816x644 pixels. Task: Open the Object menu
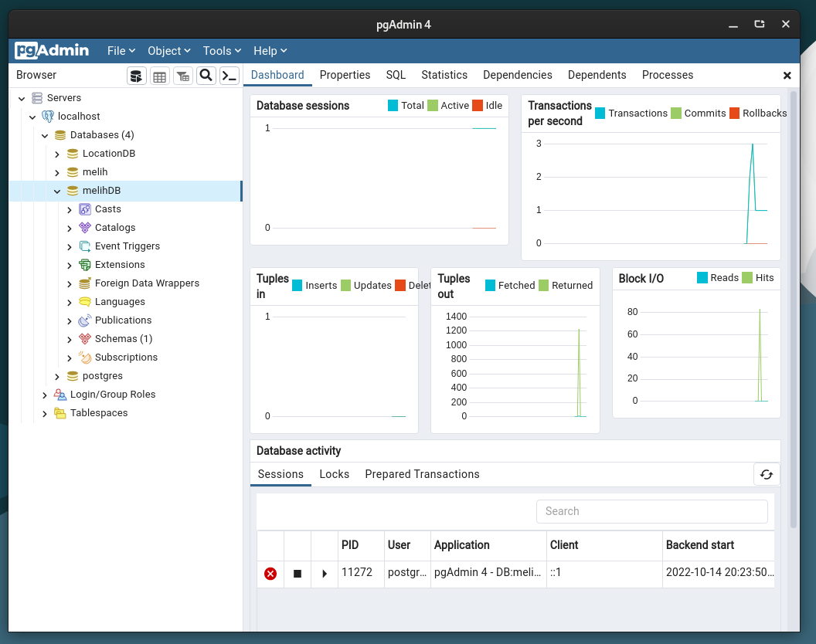(169, 51)
